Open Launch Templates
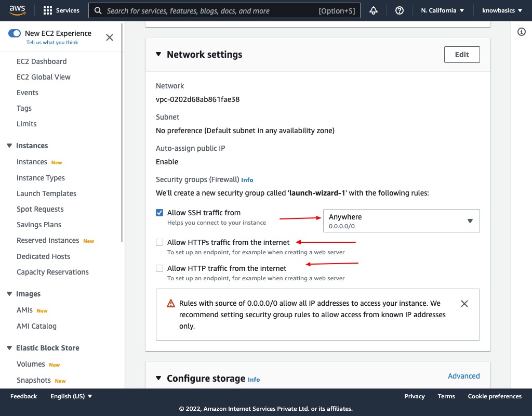Screen dimensions: 532x416 point(46,193)
